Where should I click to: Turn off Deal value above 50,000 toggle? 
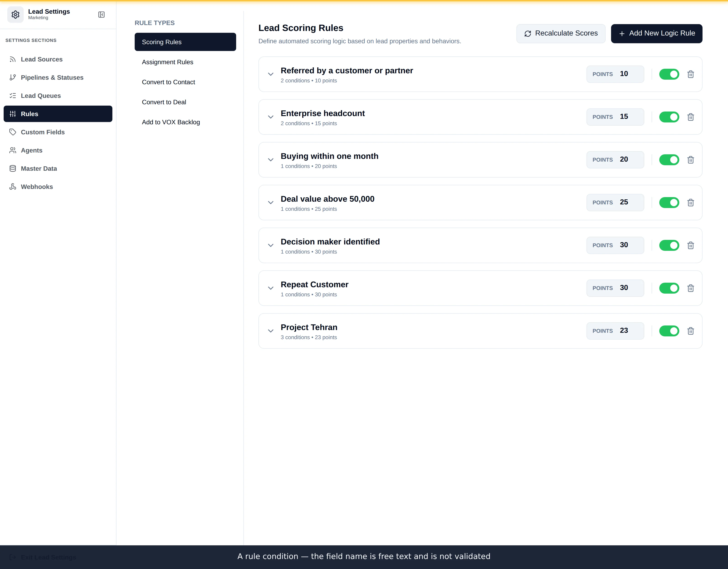(x=669, y=203)
